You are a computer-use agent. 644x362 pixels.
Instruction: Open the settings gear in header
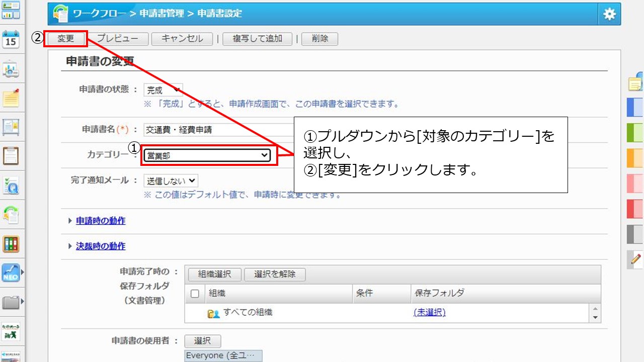coord(609,14)
